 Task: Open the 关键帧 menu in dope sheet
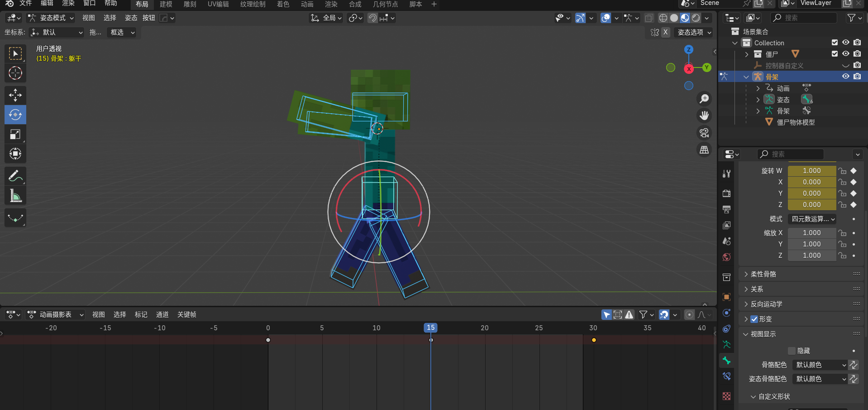point(186,314)
